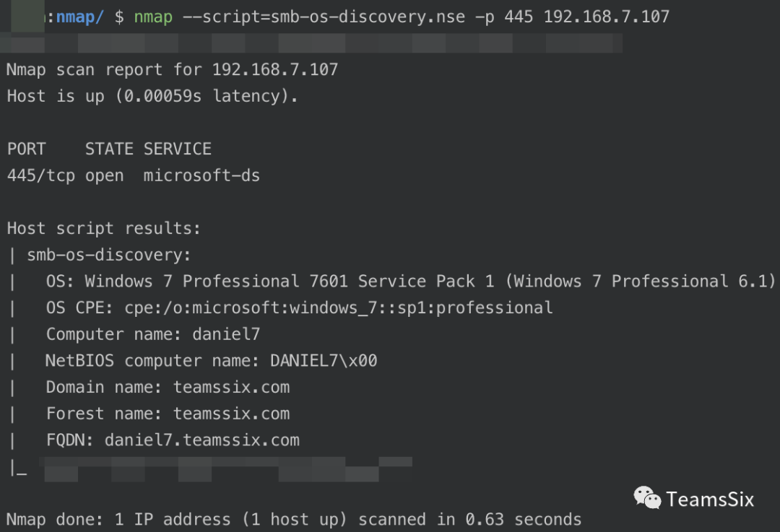Click the 'Nmap scan report for' line

172,70
